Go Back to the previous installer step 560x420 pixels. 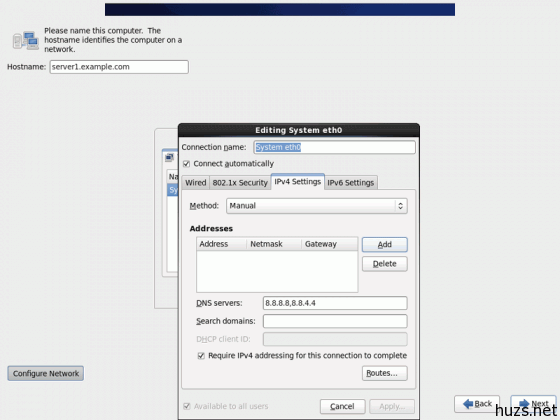tap(477, 404)
